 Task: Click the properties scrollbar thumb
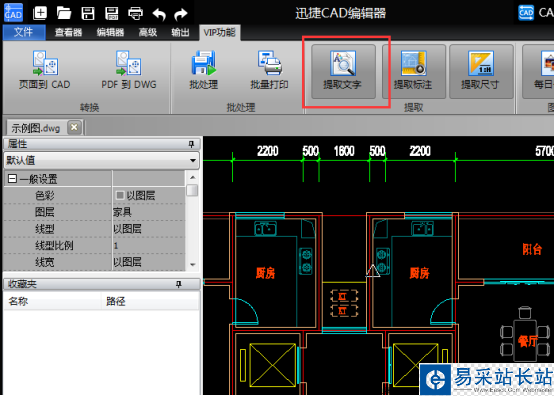[x=192, y=190]
